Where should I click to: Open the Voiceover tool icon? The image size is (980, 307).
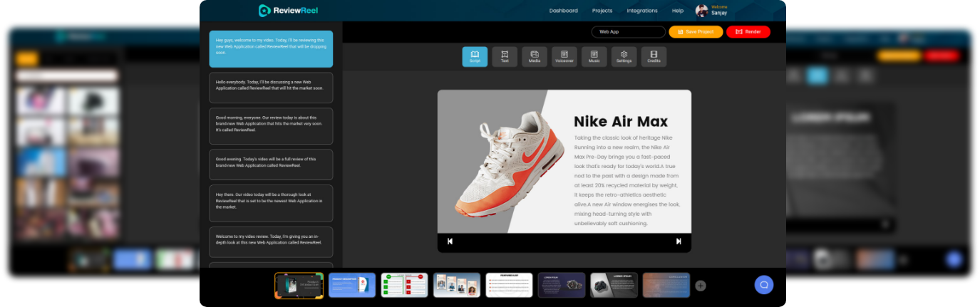564,56
